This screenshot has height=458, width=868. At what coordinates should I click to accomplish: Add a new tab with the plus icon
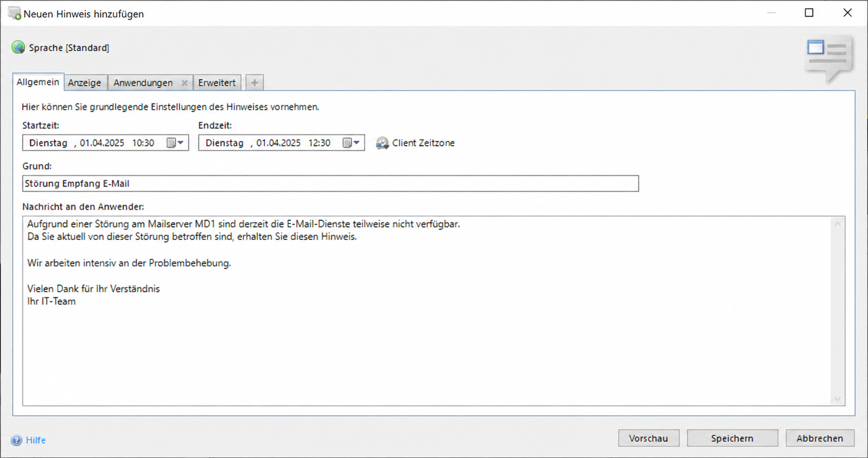[254, 82]
